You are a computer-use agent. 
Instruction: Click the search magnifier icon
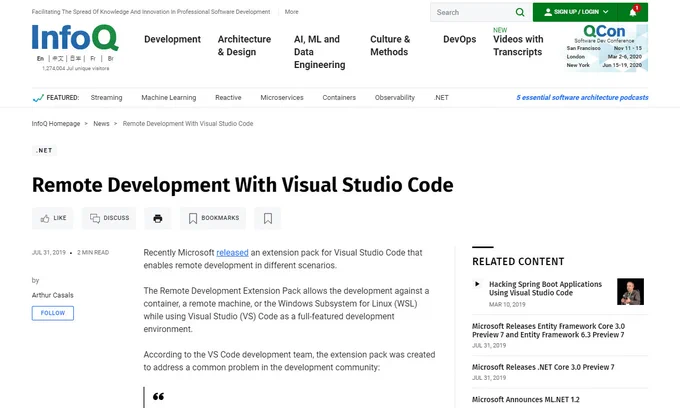520,12
